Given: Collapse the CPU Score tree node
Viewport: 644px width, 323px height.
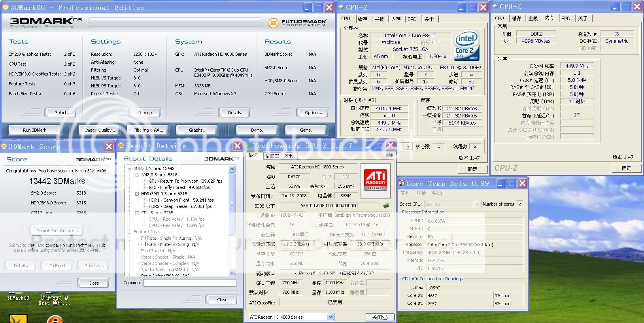Looking at the screenshot, I should 137,213.
